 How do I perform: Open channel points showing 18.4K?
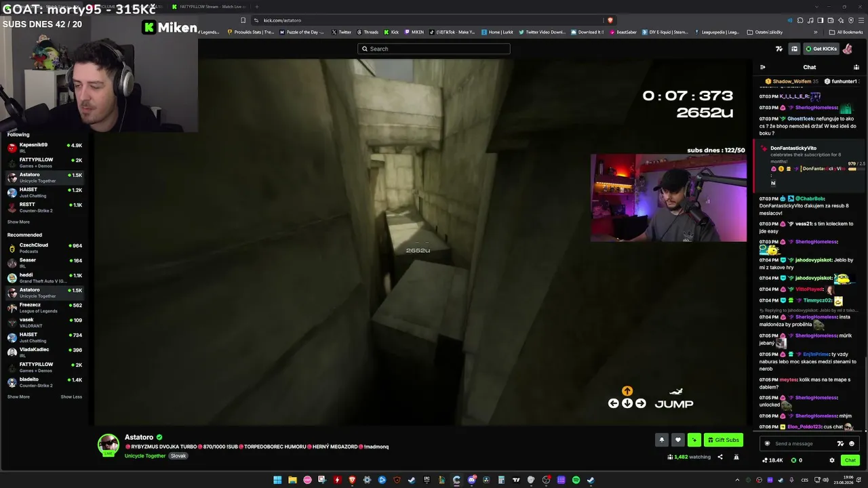point(772,460)
